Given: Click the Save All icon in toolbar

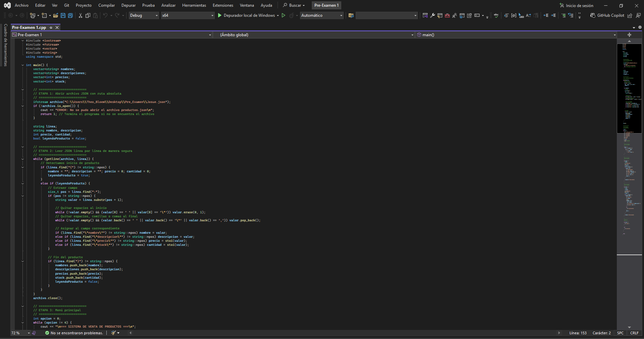Looking at the screenshot, I should click(70, 15).
